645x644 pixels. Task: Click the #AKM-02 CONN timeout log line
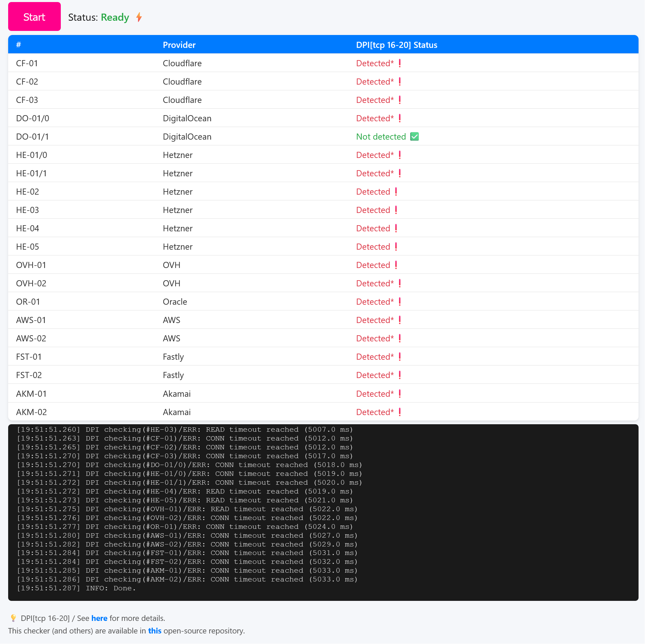(x=187, y=579)
